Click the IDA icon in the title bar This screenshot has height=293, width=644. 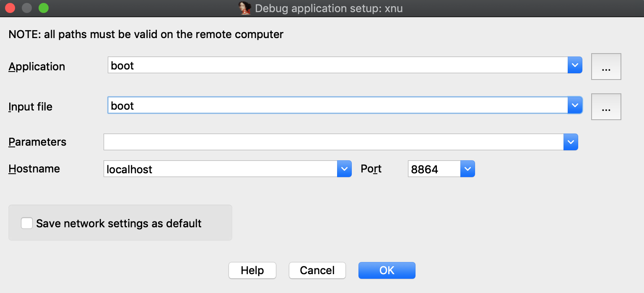pyautogui.click(x=245, y=8)
